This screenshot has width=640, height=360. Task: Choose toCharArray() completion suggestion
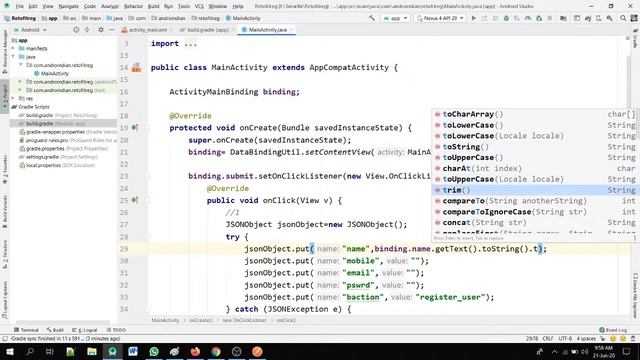click(x=536, y=114)
